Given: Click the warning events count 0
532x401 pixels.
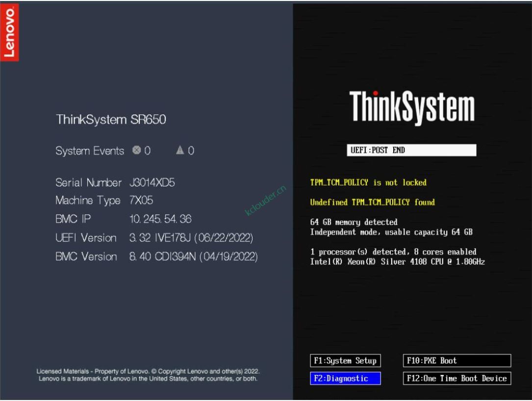Looking at the screenshot, I should [x=191, y=150].
